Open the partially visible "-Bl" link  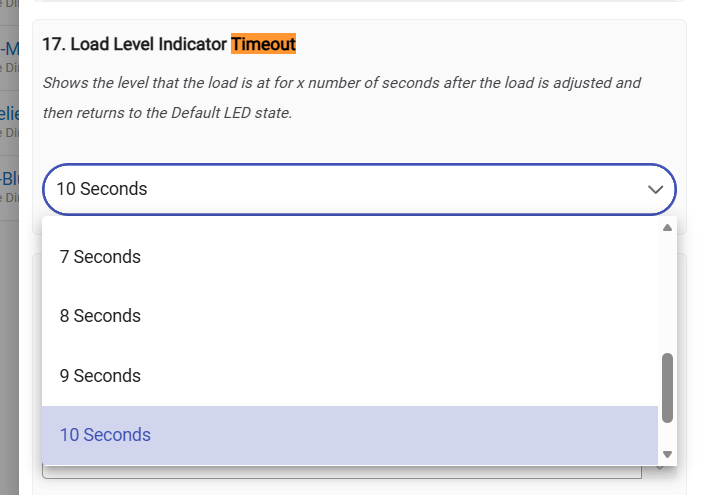click(10, 179)
